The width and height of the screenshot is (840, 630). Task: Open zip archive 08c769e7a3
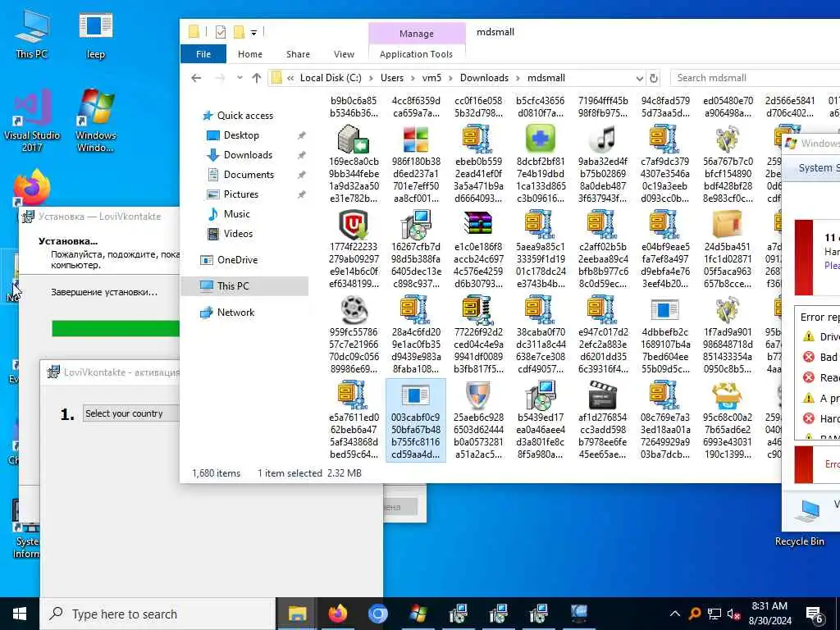664,420
